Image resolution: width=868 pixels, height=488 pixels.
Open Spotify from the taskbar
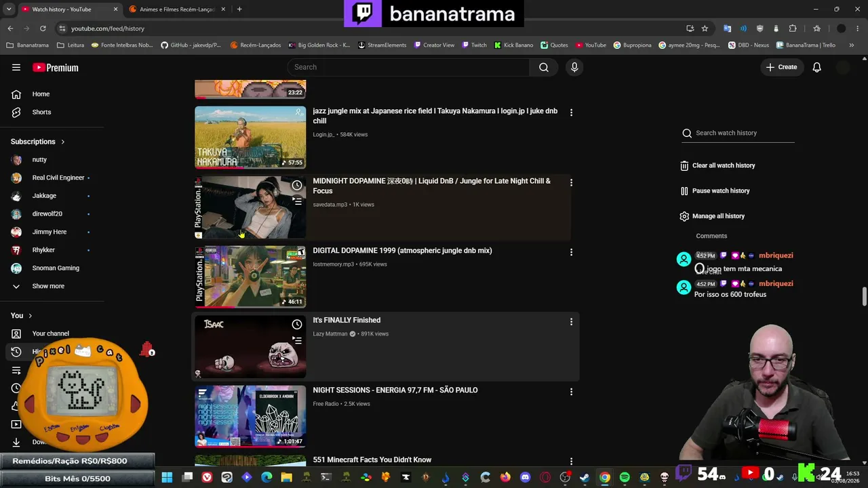pos(625,477)
